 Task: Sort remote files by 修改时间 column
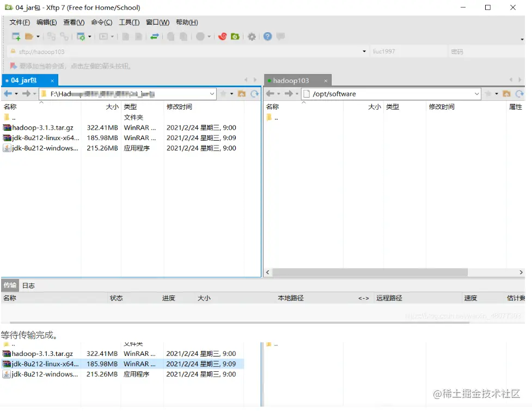442,107
